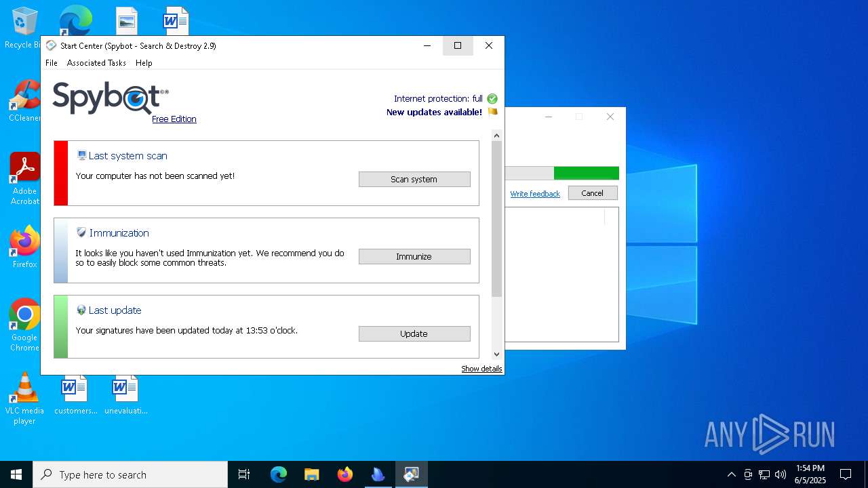The image size is (868, 488).
Task: Switch to the Spybot taskbar app
Action: 378,474
